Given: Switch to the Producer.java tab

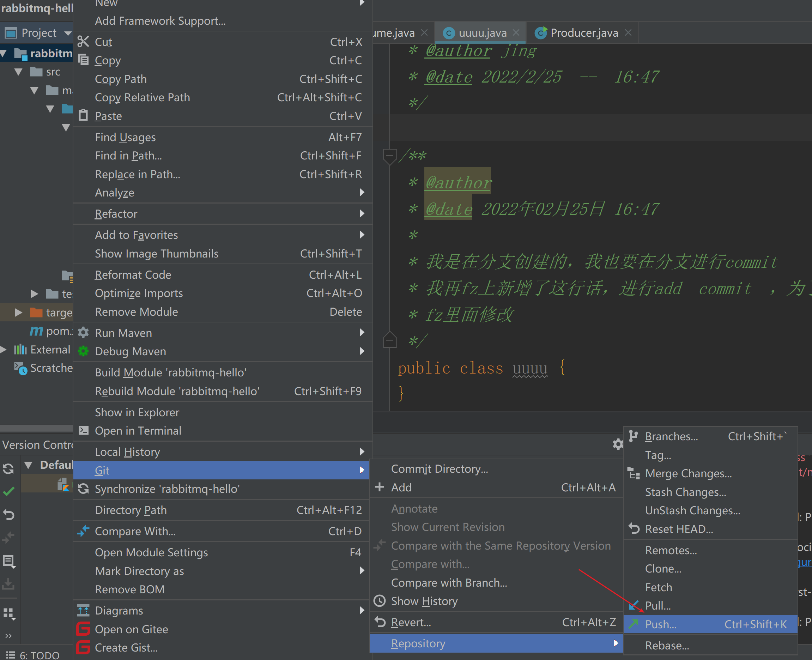Looking at the screenshot, I should tap(583, 33).
